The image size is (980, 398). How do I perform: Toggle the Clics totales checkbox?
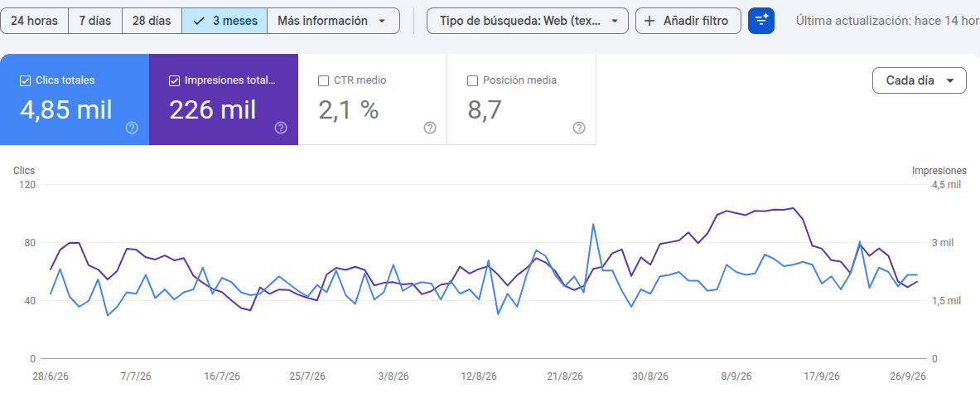pos(26,80)
